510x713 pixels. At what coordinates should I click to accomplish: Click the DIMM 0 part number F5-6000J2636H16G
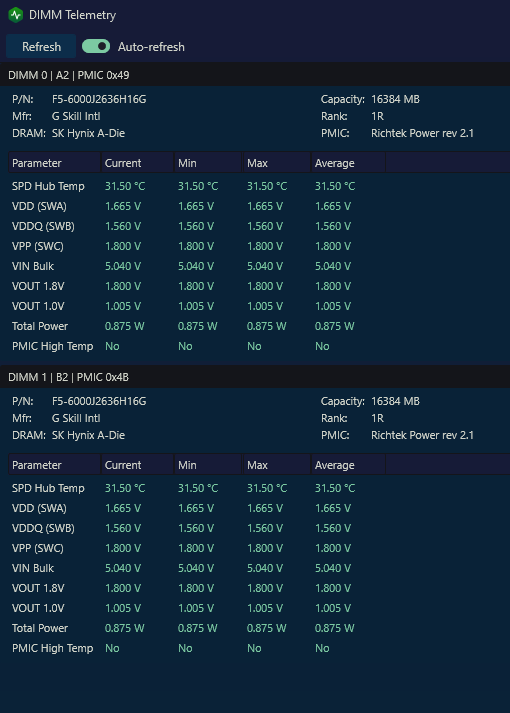(x=99, y=99)
